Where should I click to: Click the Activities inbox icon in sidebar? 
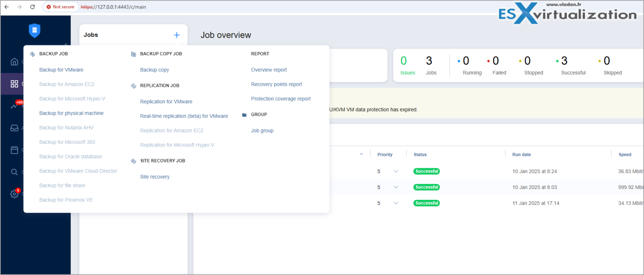[x=14, y=128]
